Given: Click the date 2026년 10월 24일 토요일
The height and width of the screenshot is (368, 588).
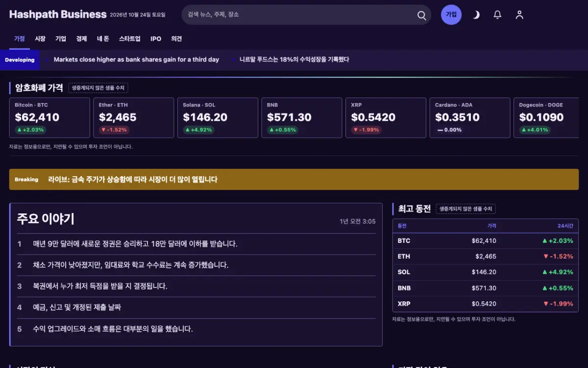Looking at the screenshot, I should pos(138,15).
